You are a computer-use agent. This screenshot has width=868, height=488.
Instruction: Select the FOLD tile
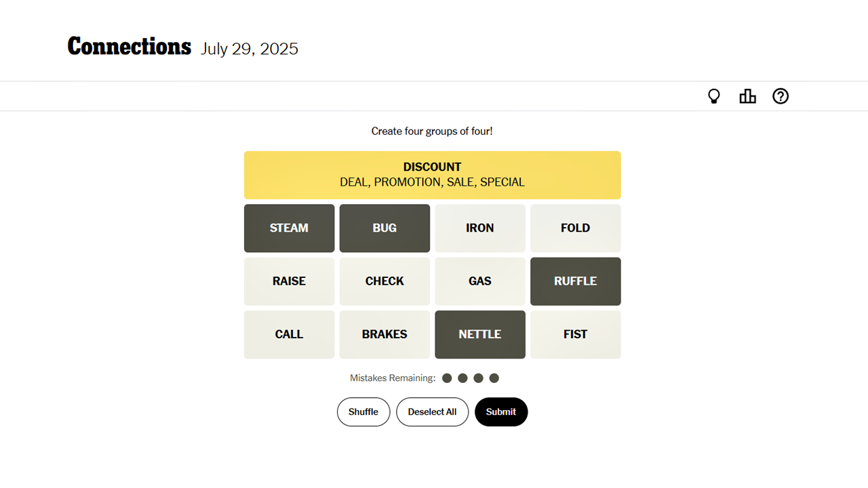point(575,228)
